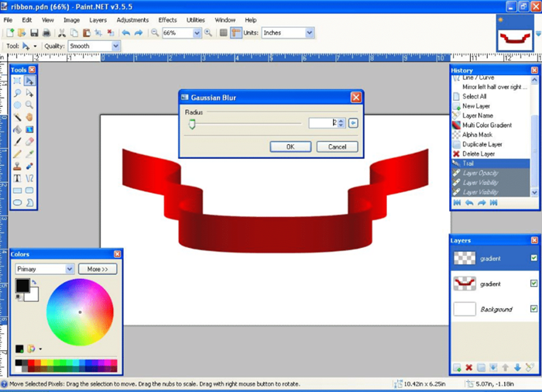Image resolution: width=542 pixels, height=392 pixels.
Task: Open the Utilities menu
Action: pos(195,20)
